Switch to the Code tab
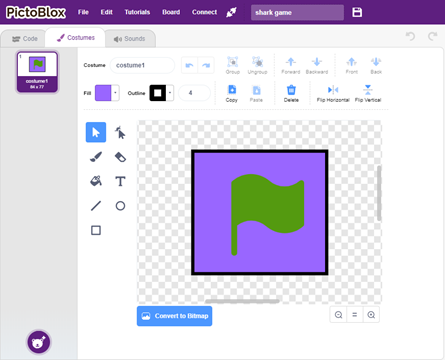The height and width of the screenshot is (360, 445). coord(25,39)
